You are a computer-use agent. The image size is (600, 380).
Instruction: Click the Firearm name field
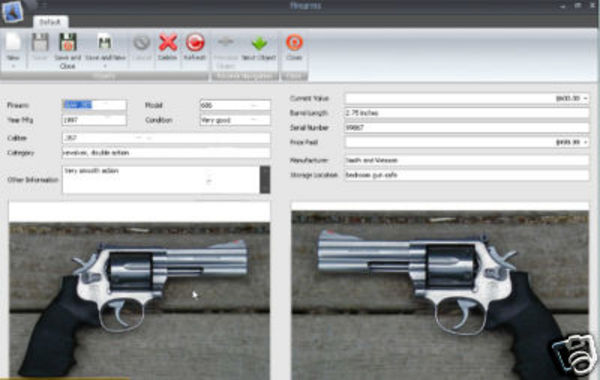(94, 105)
